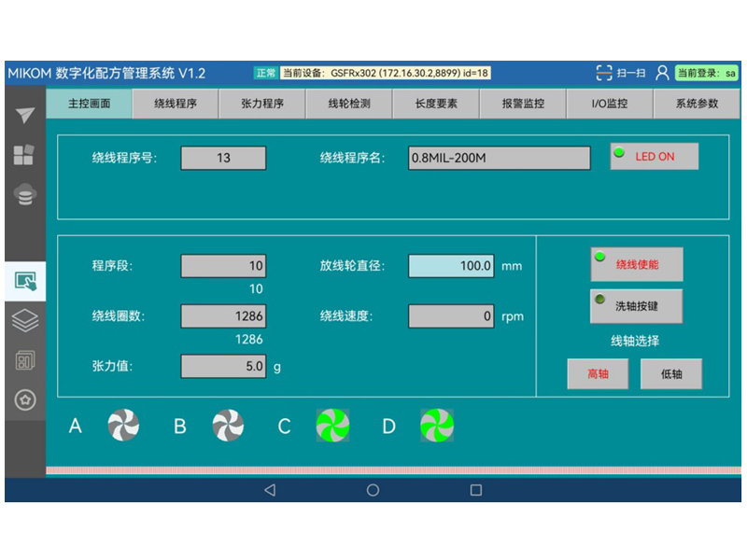Open the database stack icon in sidebar

[25, 195]
